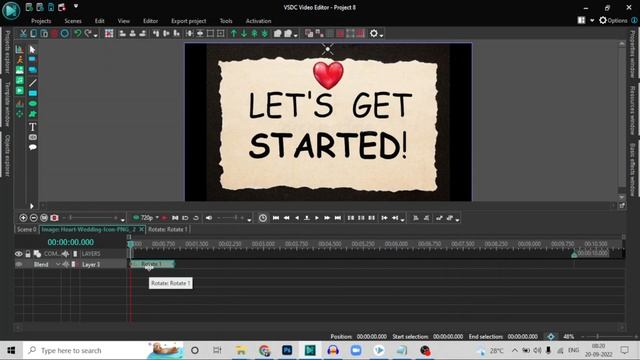Click the Options button
The height and width of the screenshot is (360, 640).
click(x=613, y=20)
